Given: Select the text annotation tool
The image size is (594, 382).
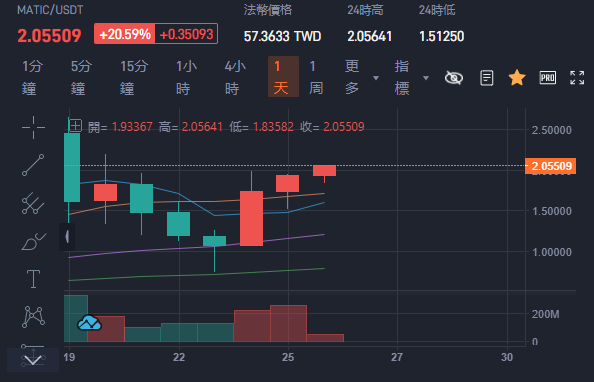Looking at the screenshot, I should pyautogui.click(x=33, y=279).
